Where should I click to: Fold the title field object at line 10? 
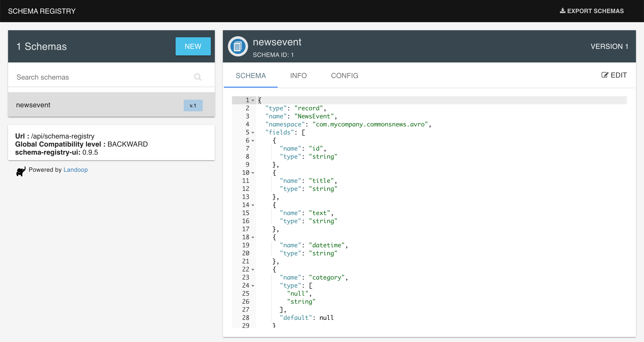[x=253, y=173]
